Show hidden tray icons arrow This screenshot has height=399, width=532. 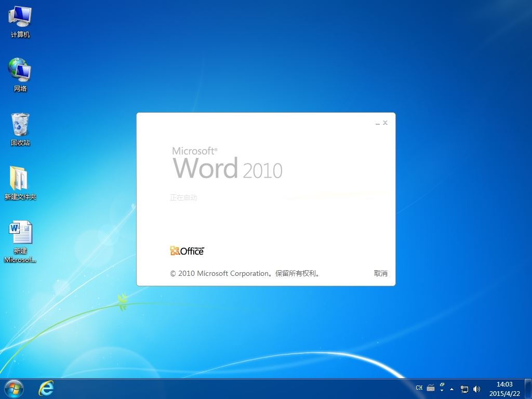point(451,389)
